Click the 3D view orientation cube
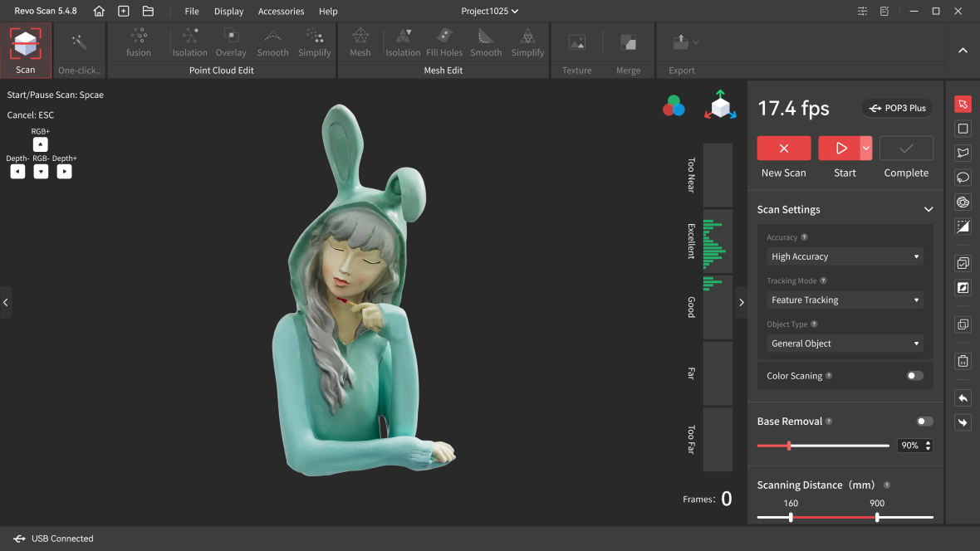The width and height of the screenshot is (980, 551). (x=720, y=106)
